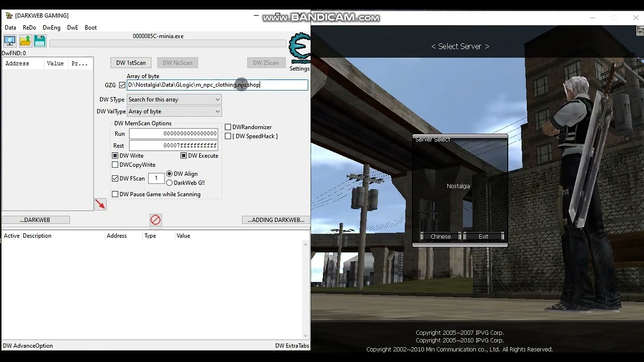Screen dimensions: 644x362
Task: Click the floppy disk save icon
Action: (40, 41)
